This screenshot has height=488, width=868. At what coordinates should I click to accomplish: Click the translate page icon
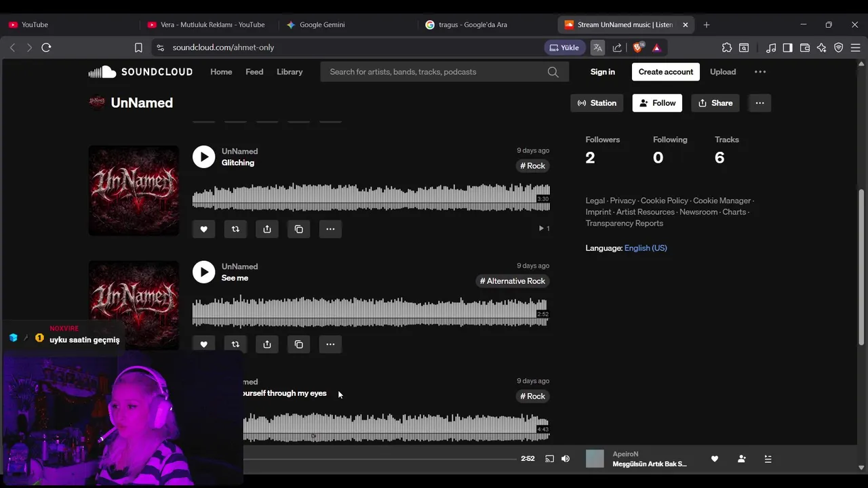[597, 47]
